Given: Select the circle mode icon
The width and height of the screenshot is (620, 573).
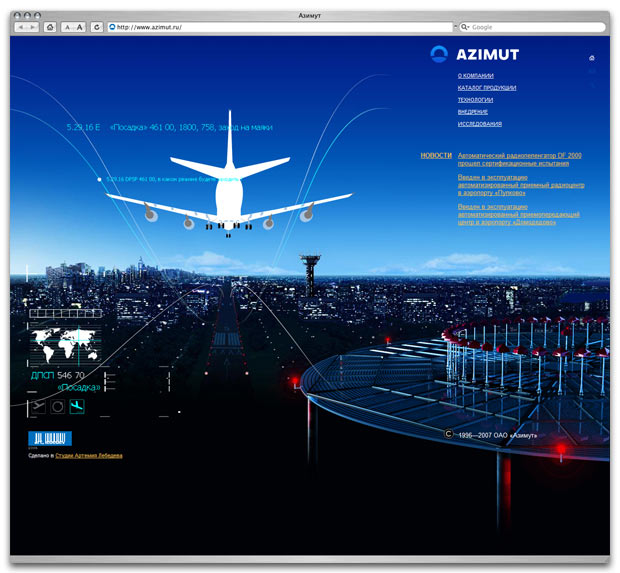Looking at the screenshot, I should [x=58, y=407].
